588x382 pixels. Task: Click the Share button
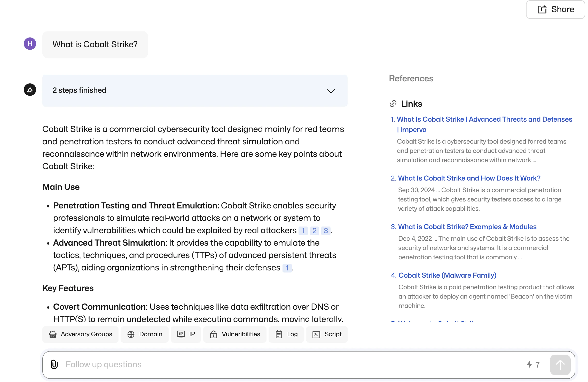point(555,10)
